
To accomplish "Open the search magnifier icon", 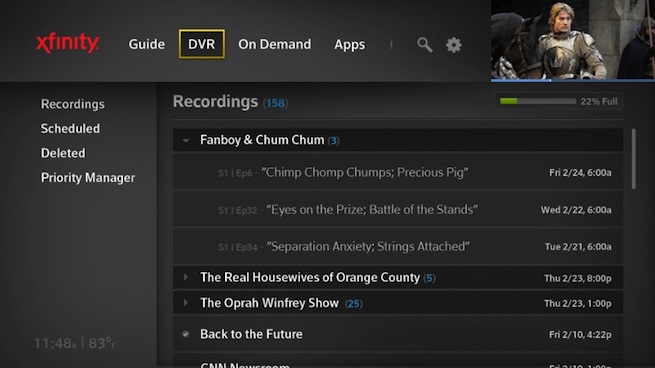I will [x=424, y=45].
